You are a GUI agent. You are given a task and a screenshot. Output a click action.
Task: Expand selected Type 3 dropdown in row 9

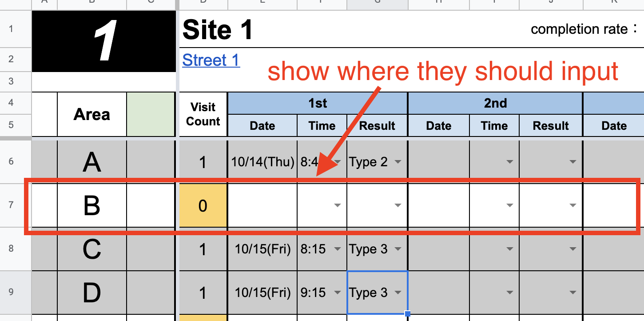tap(398, 293)
